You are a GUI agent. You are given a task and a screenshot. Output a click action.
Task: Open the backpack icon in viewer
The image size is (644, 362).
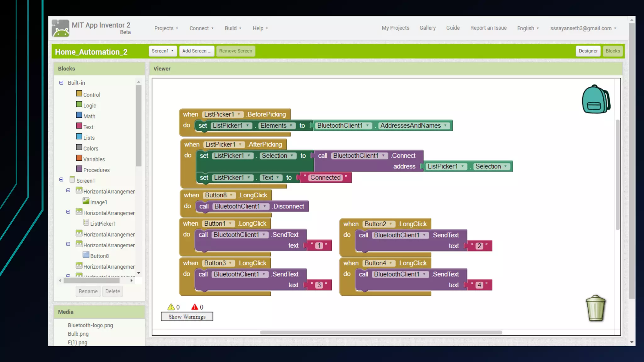coord(596,99)
